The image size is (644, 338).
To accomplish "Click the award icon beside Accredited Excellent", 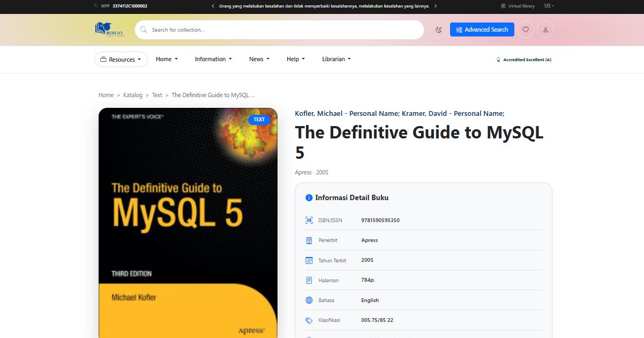I will tap(499, 60).
